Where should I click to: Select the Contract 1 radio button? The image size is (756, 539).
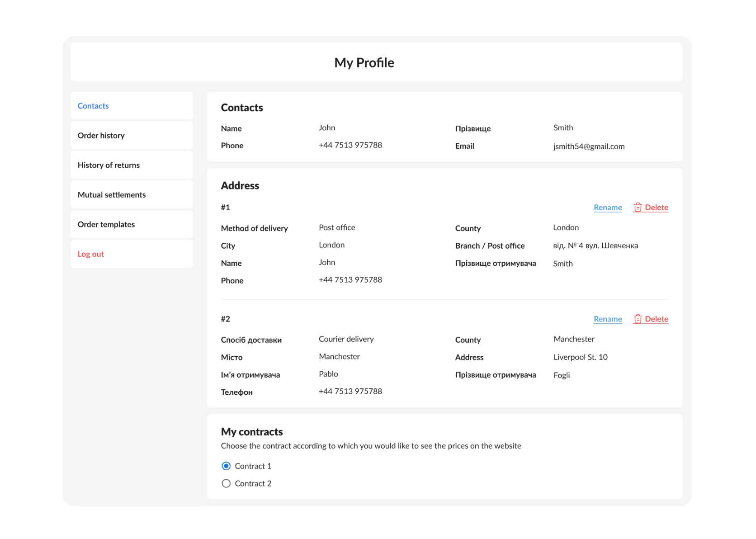[226, 466]
